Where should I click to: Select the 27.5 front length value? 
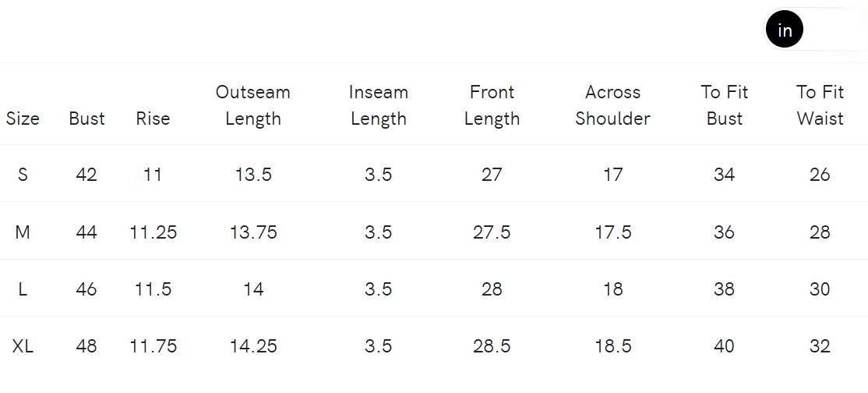(492, 232)
